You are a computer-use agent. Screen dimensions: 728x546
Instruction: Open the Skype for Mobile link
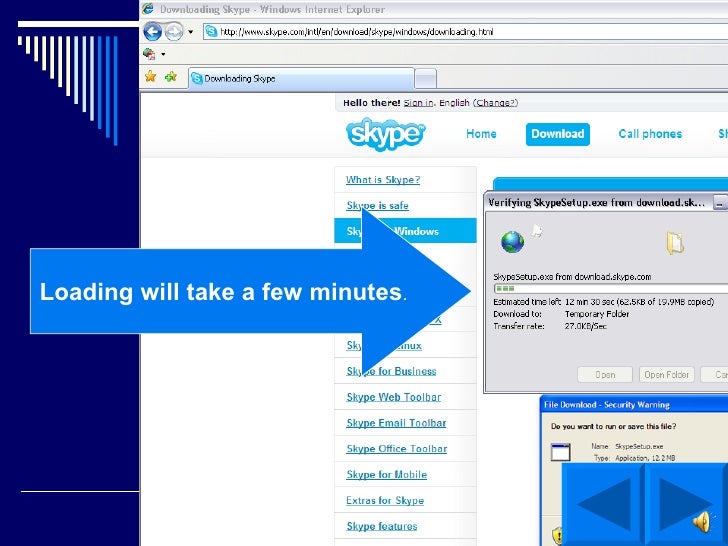(x=387, y=474)
